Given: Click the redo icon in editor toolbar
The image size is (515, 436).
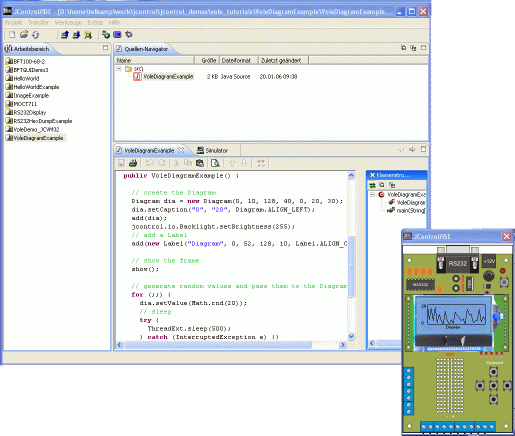Looking at the screenshot, I should (x=162, y=163).
